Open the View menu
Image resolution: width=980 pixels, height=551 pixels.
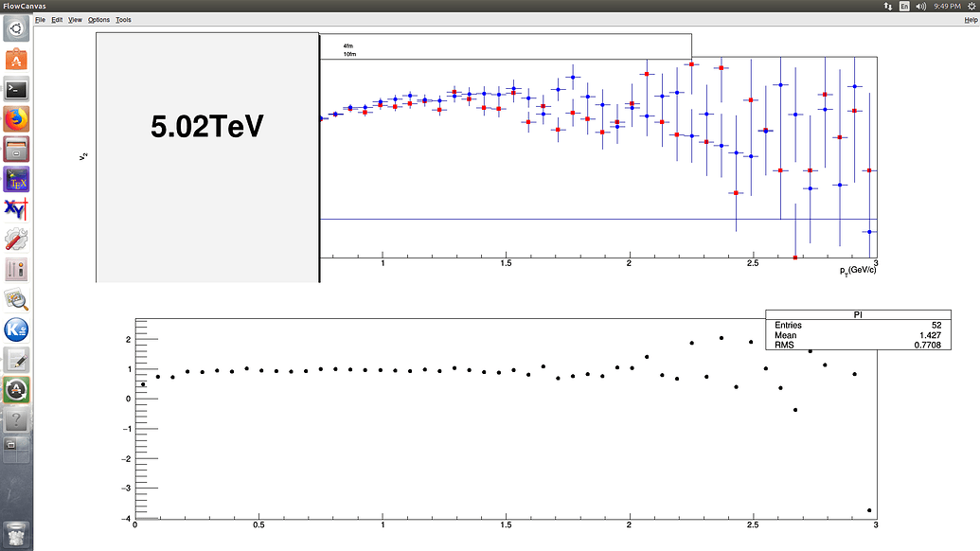click(75, 19)
